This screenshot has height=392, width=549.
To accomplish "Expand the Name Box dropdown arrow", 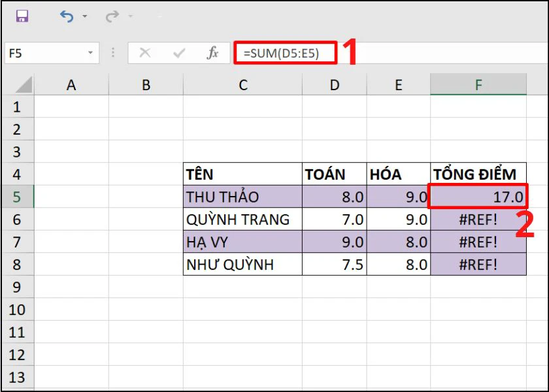I will pos(90,53).
